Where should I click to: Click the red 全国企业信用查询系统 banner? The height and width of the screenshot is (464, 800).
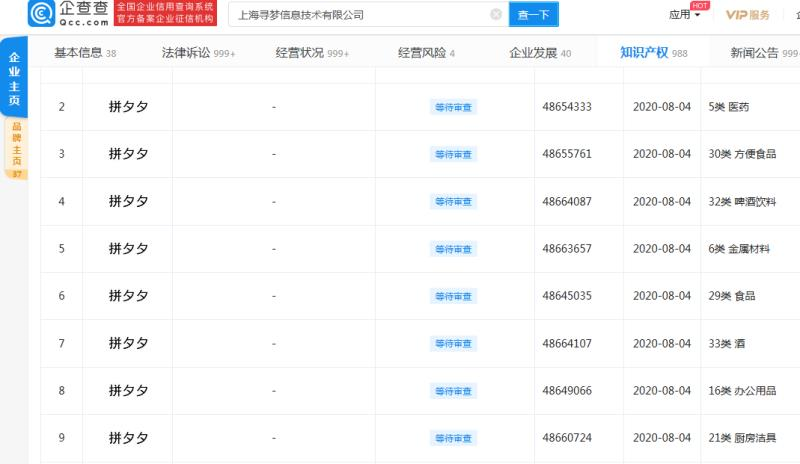[x=165, y=13]
